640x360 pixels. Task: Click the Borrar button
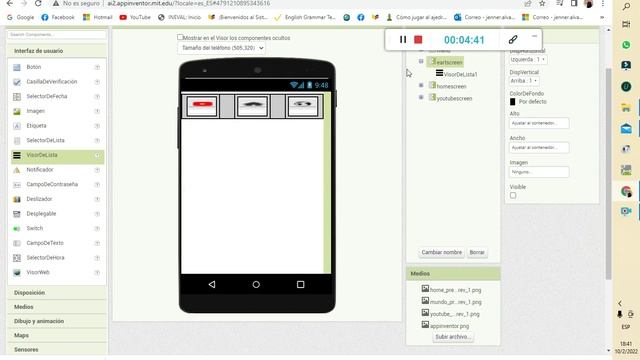pos(477,252)
